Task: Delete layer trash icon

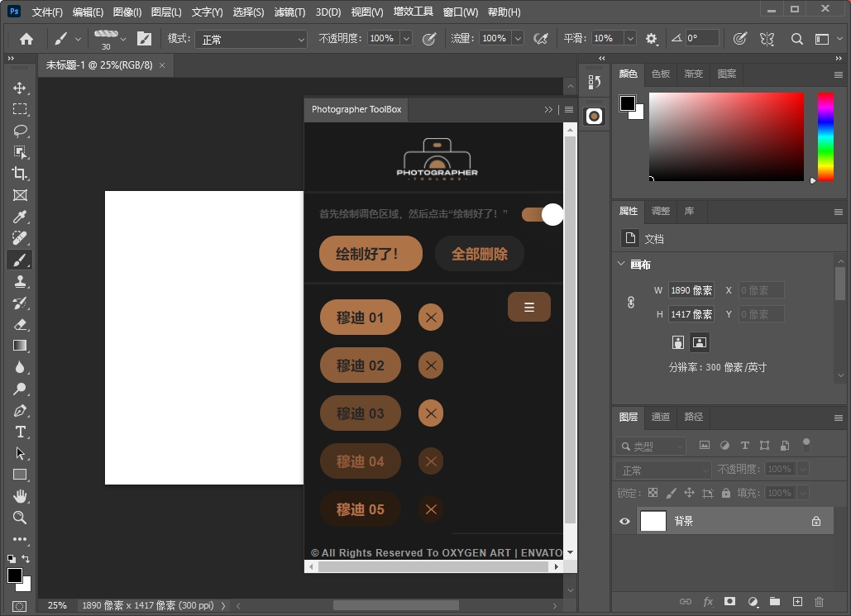Action: 820,601
